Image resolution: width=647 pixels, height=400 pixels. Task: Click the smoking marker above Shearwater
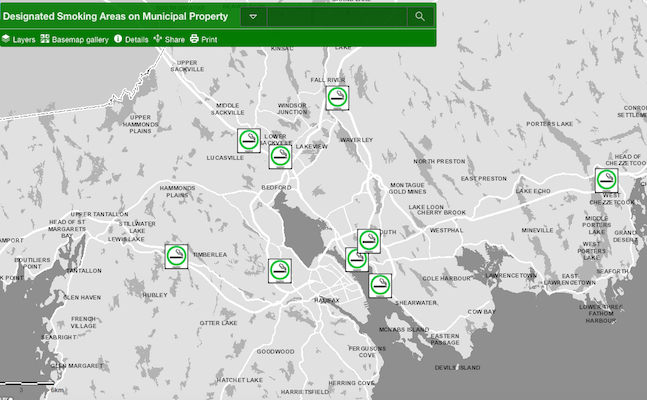(x=380, y=285)
